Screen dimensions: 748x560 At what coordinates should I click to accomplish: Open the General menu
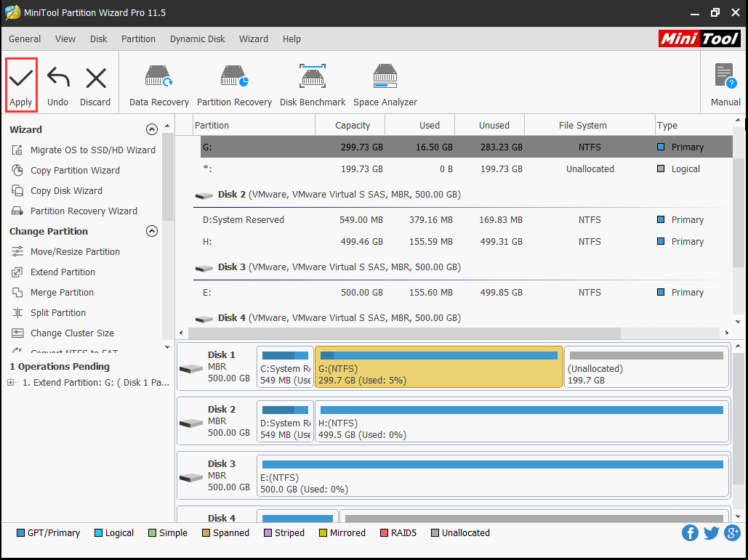coord(25,39)
